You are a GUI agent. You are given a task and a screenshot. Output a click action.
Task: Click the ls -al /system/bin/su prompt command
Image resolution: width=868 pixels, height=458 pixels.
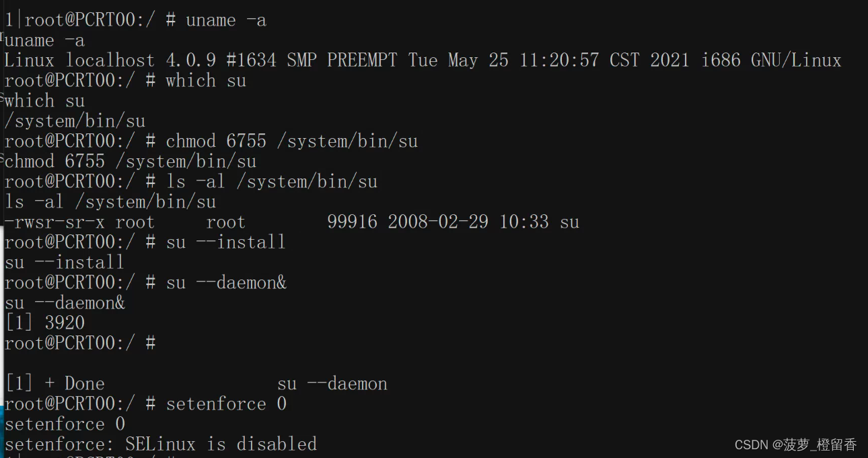272,182
